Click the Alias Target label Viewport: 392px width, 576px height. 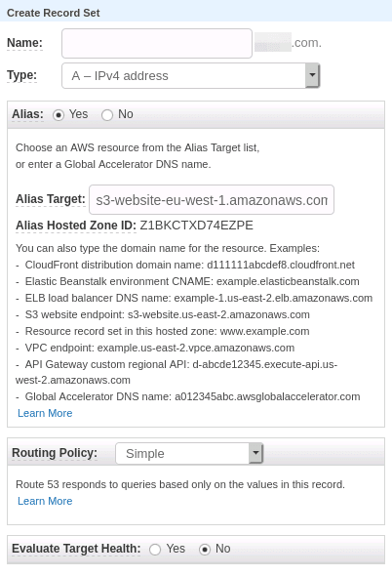[x=51, y=199]
